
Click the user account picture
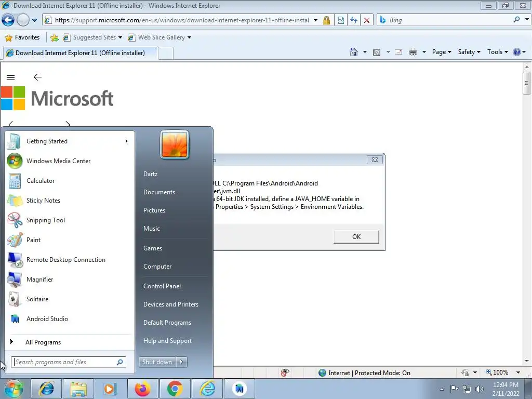175,144
